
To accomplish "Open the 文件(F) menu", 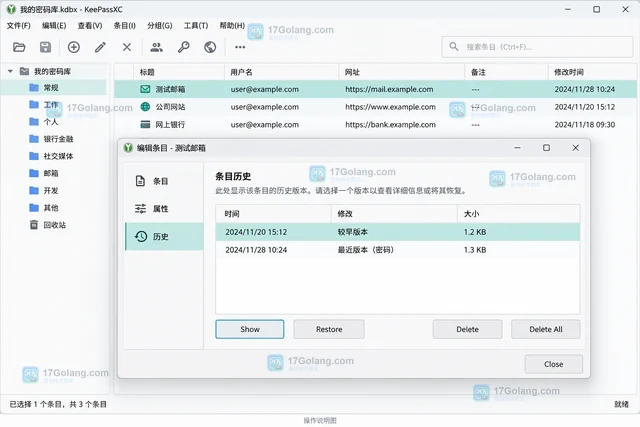I will pyautogui.click(x=18, y=26).
